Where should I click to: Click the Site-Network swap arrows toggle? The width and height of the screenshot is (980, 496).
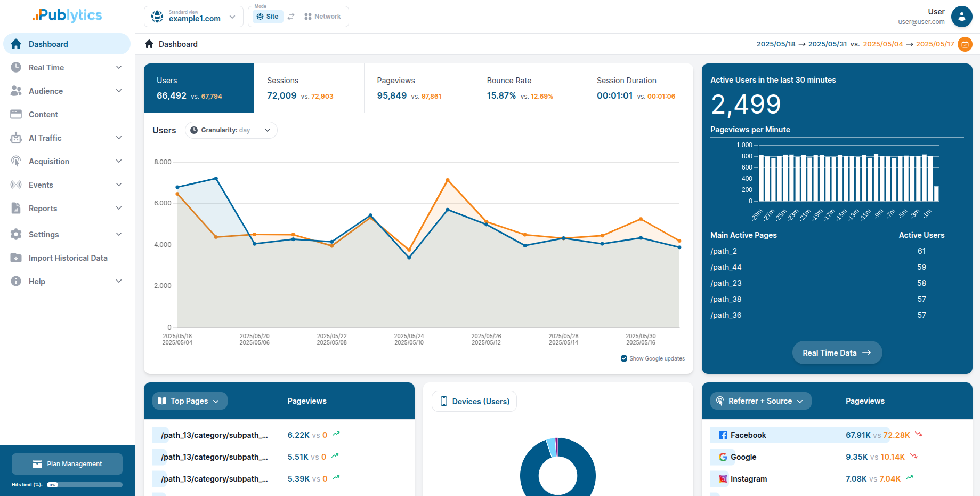point(291,16)
